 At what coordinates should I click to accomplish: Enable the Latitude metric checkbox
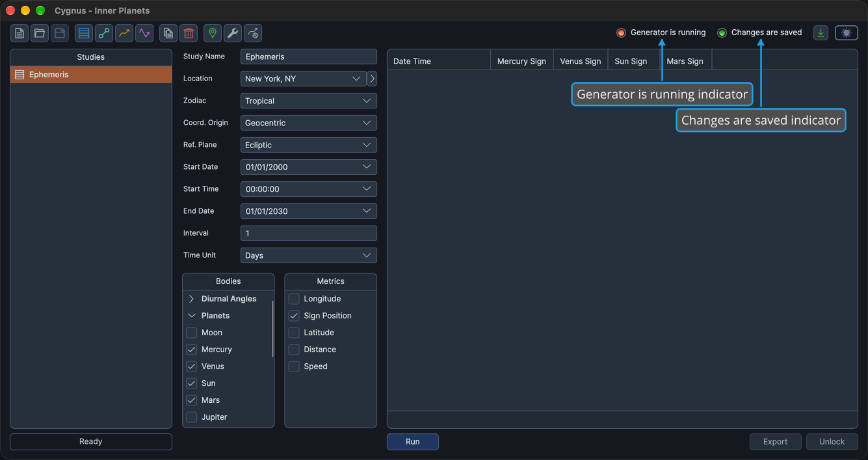tap(294, 333)
